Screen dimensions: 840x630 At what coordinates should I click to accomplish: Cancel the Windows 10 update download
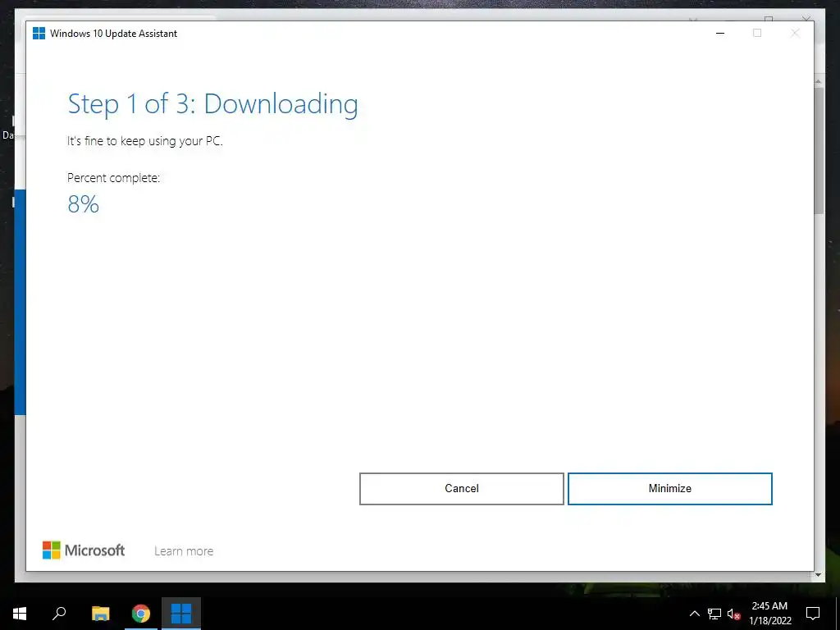[x=461, y=489]
